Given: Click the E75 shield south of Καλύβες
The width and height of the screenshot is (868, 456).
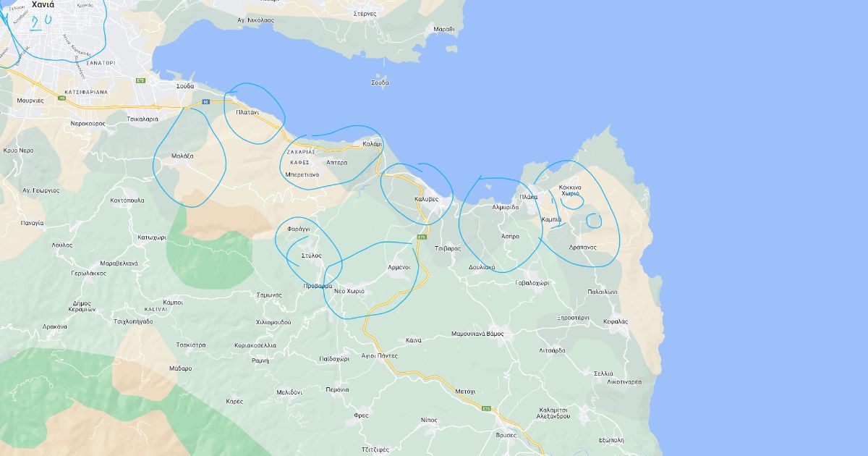Looking at the screenshot, I should coord(422,237).
